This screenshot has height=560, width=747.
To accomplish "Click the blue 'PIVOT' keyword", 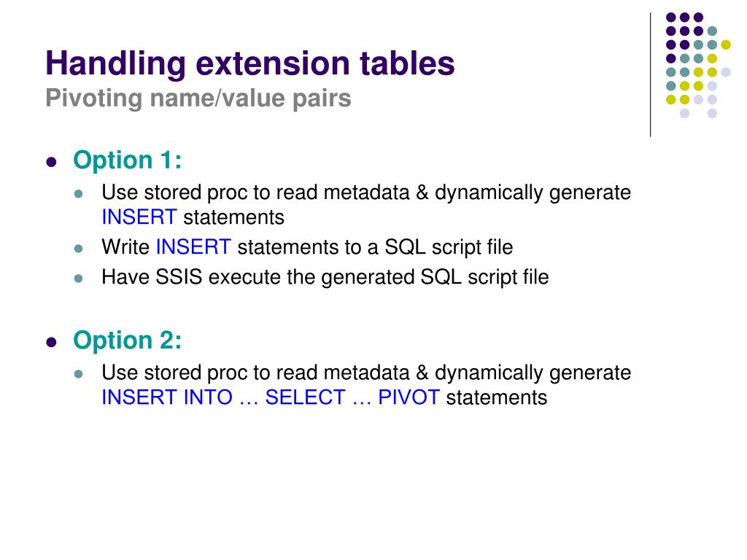I will point(409,397).
